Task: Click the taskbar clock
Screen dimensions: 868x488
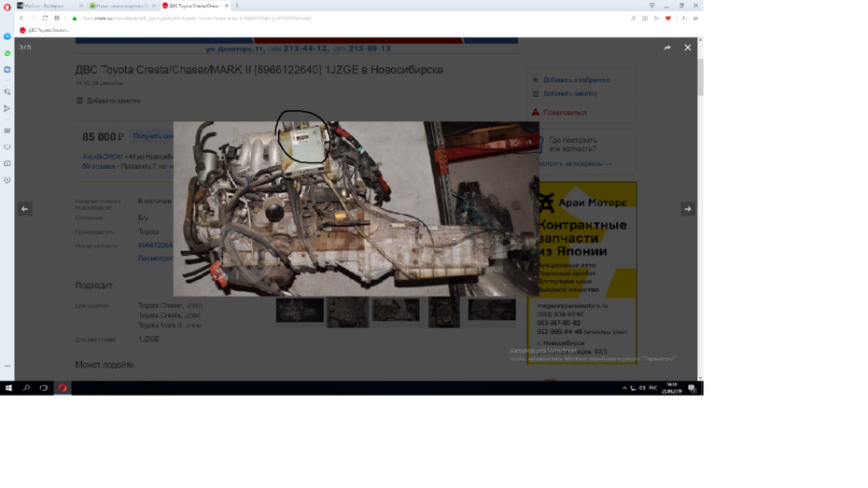Action: (x=672, y=388)
